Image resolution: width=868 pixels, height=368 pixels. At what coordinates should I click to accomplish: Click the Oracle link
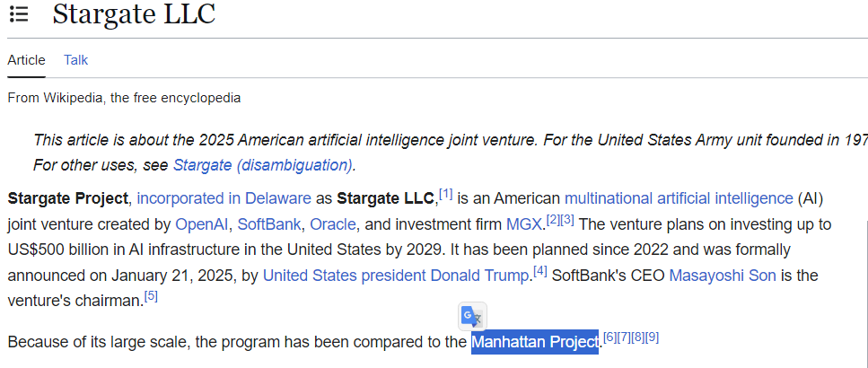(333, 224)
